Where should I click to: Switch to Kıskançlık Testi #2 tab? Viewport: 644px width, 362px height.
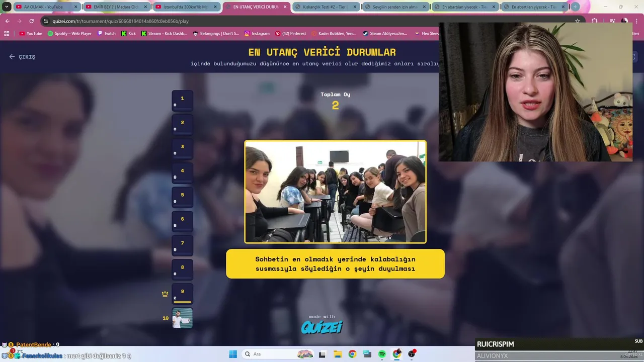(x=326, y=7)
